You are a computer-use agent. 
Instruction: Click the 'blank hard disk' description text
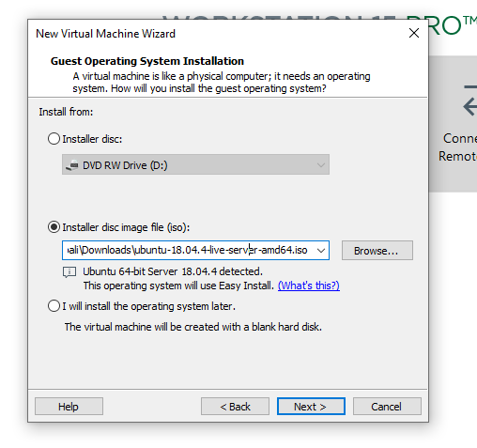click(x=193, y=327)
